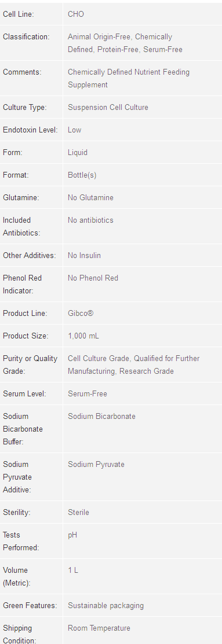
Task: Click the Room Temperature shipping value
Action: [99, 628]
